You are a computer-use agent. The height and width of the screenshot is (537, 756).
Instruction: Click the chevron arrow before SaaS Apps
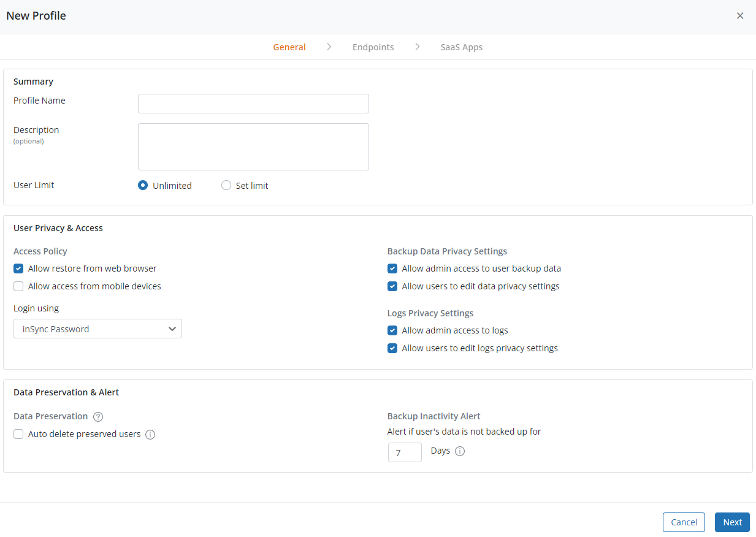pos(417,47)
